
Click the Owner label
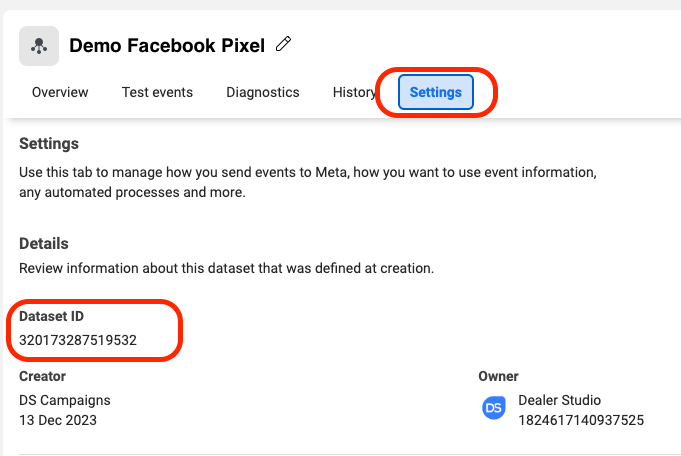[x=498, y=376]
